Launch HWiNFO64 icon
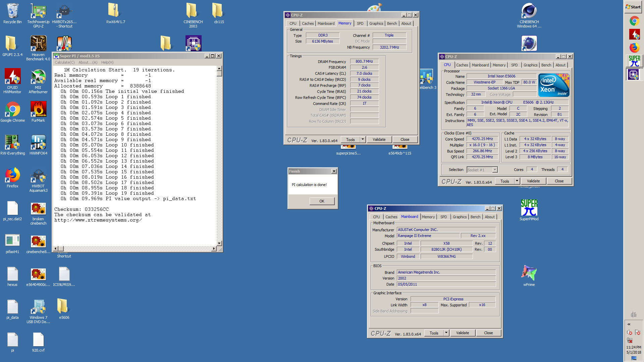The width and height of the screenshot is (644, 362). (x=38, y=145)
